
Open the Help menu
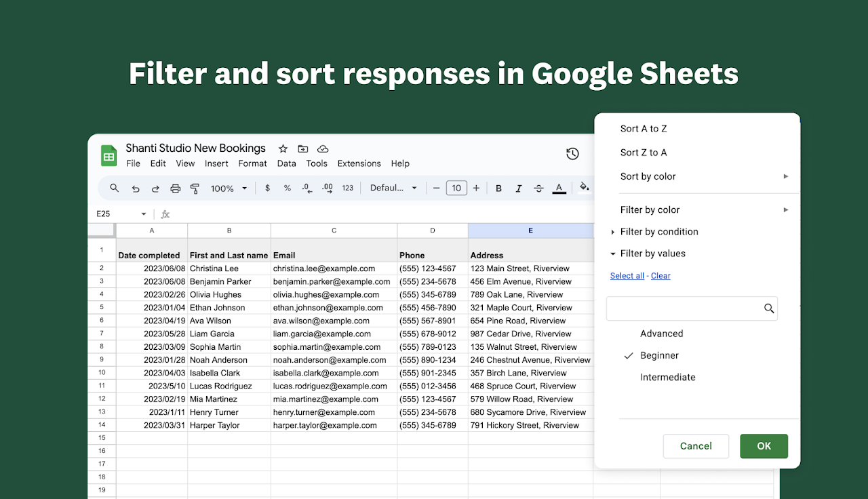400,163
